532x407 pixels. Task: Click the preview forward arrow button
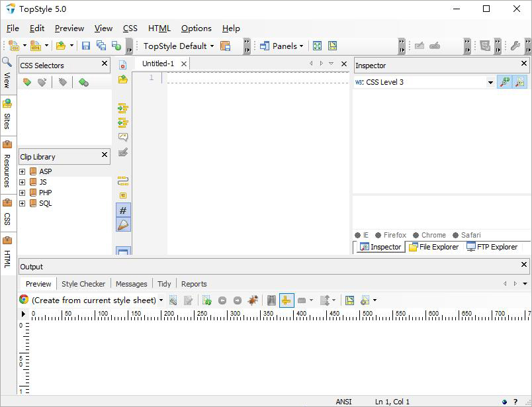click(238, 300)
